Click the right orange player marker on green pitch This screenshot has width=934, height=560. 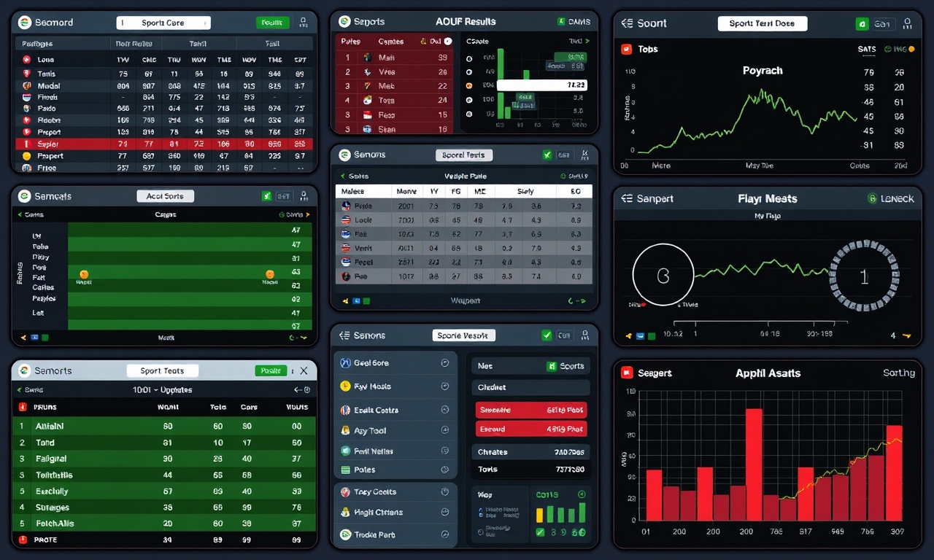tap(270, 274)
